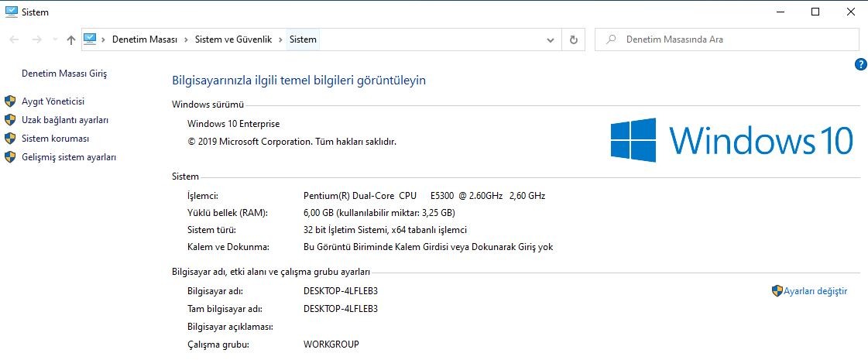Open Denetim Masası Giriş link
The image size is (868, 360).
click(x=64, y=74)
